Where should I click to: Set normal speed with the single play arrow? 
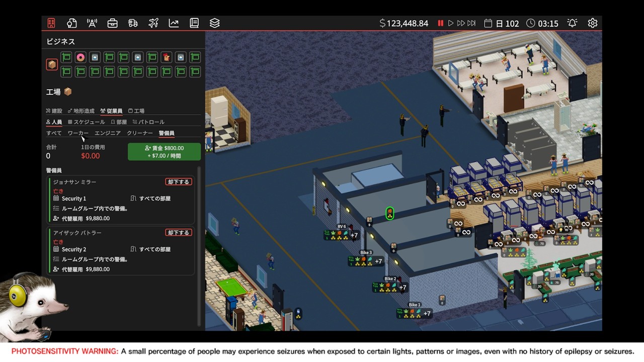click(451, 23)
